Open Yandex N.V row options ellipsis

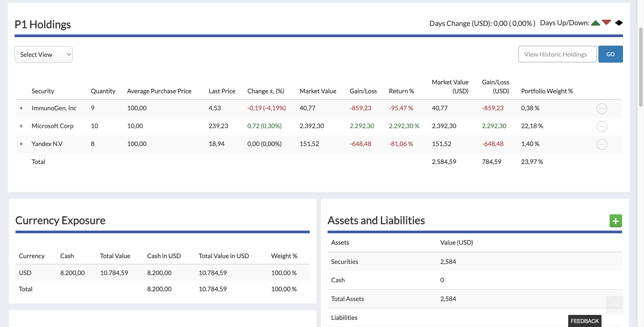(602, 144)
